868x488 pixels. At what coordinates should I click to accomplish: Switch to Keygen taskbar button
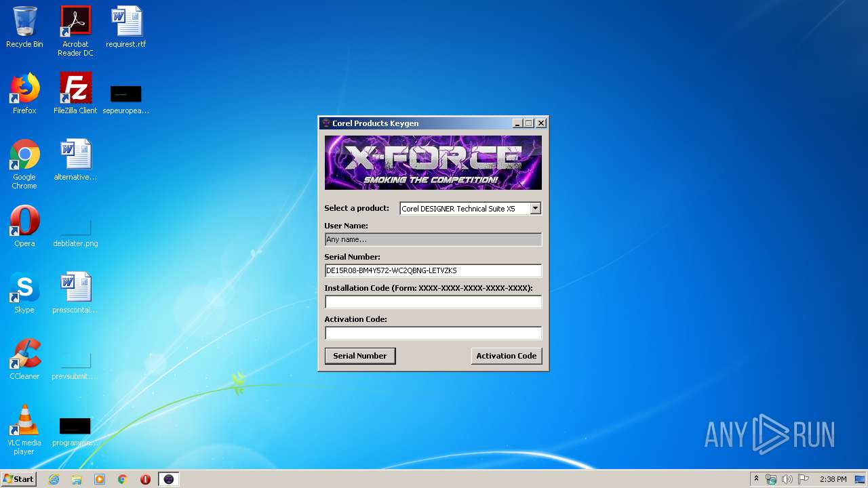pyautogui.click(x=169, y=479)
